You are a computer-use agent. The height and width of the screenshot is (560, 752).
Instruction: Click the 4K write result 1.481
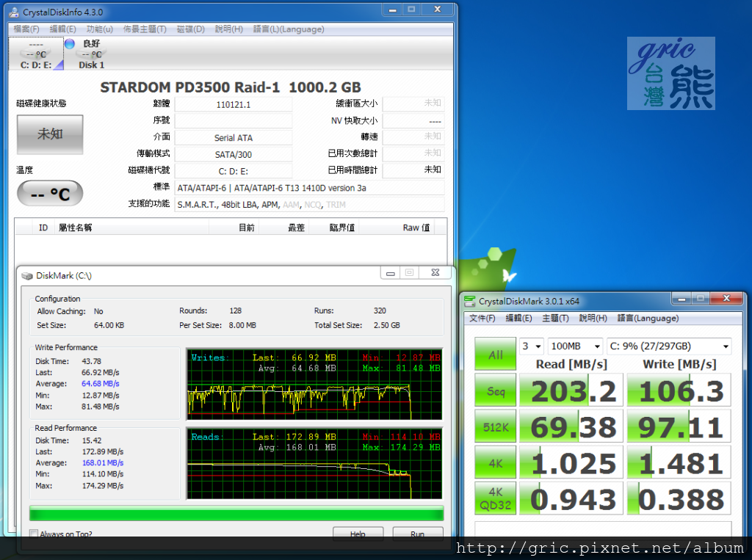point(679,462)
